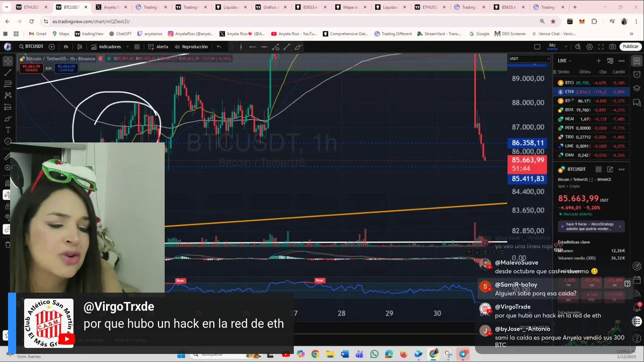644x362 pixels.
Task: Select the vertical line drawing tool
Action: click(x=241, y=47)
